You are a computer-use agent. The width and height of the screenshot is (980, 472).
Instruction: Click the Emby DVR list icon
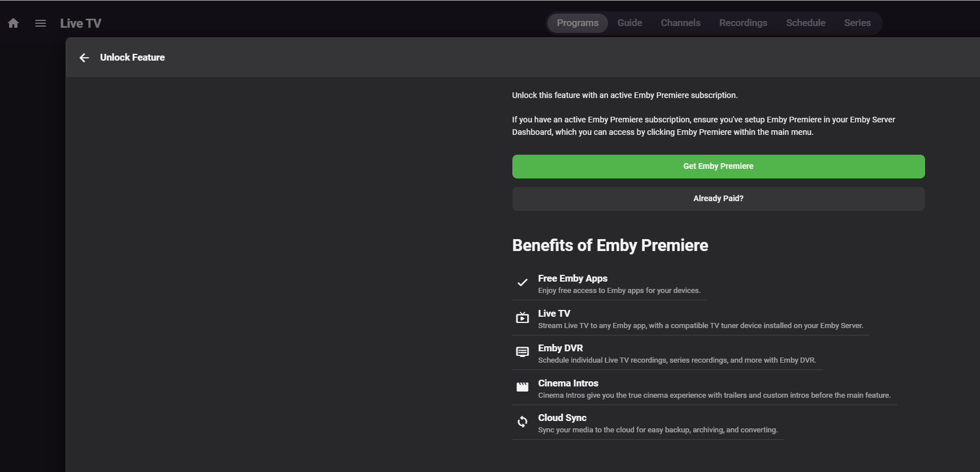point(523,352)
